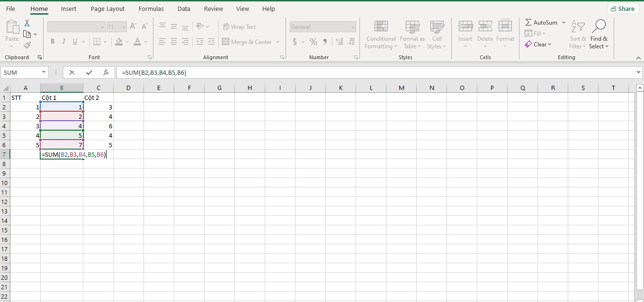Toggle underline formatting
The width and height of the screenshot is (644, 302).
click(x=74, y=42)
